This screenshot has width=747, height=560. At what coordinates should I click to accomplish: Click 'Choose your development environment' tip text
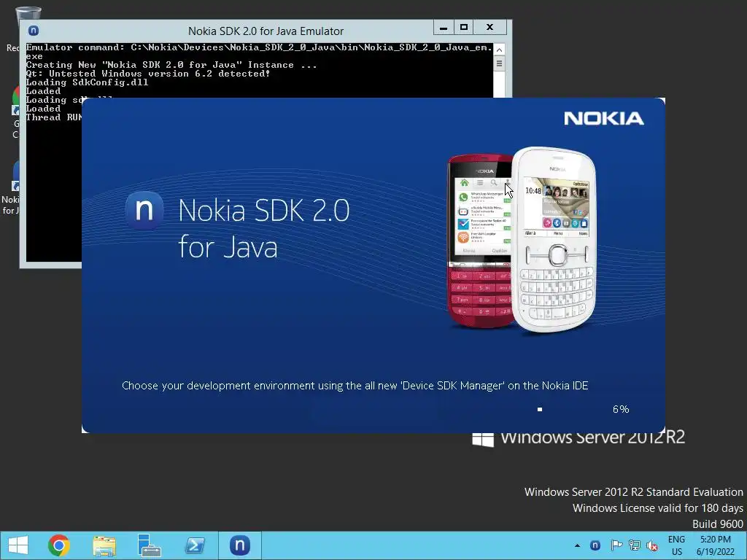355,385
